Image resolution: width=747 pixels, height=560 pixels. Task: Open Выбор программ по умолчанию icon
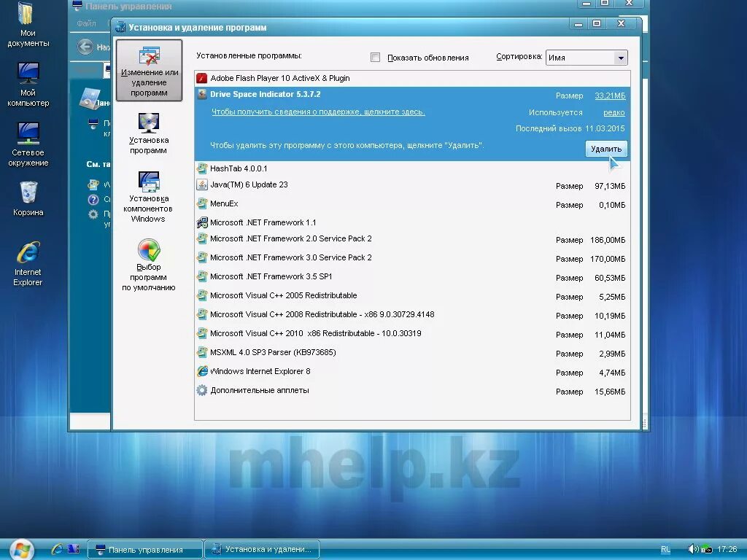(x=149, y=265)
